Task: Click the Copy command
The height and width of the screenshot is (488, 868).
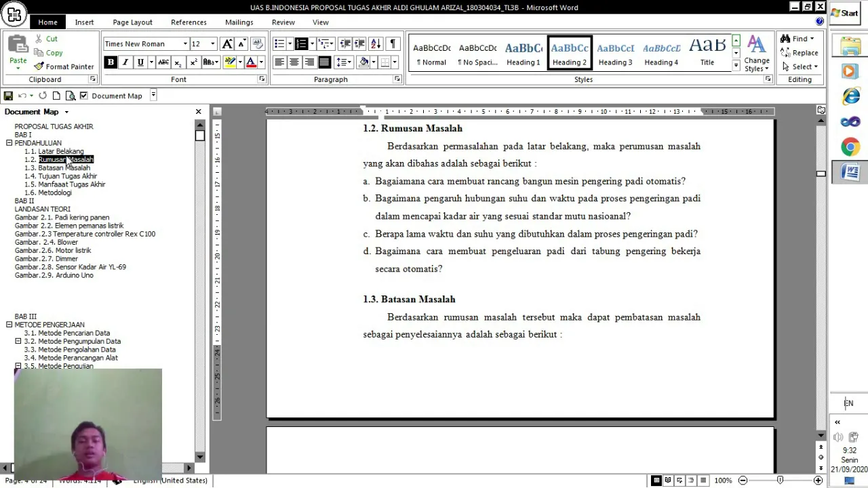Action: pos(48,52)
